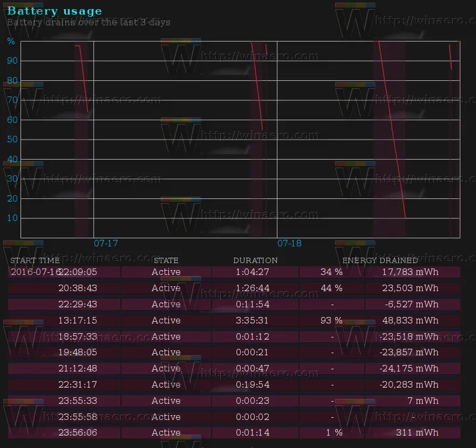Select energy value 311 mWh
The image size is (476, 448).
point(417,432)
